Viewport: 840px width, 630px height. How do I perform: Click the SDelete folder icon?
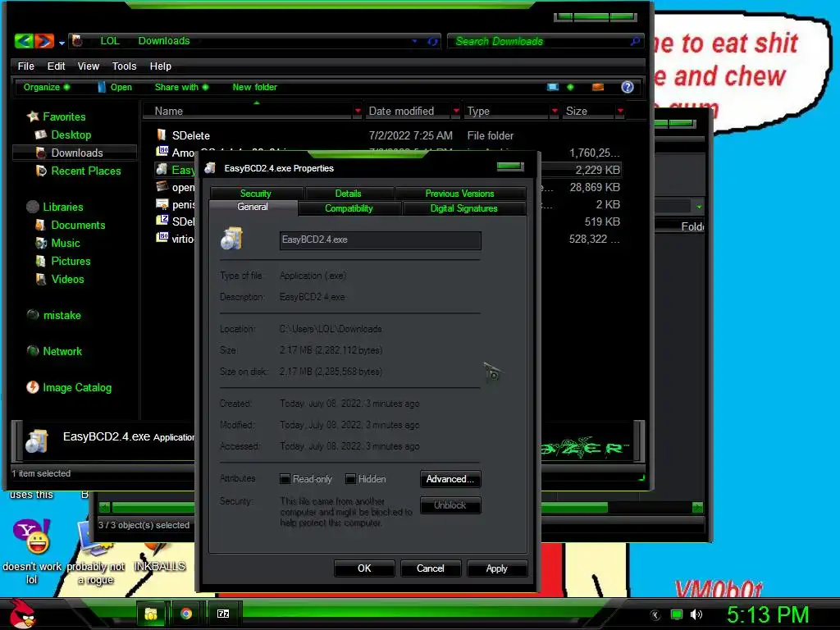point(162,135)
